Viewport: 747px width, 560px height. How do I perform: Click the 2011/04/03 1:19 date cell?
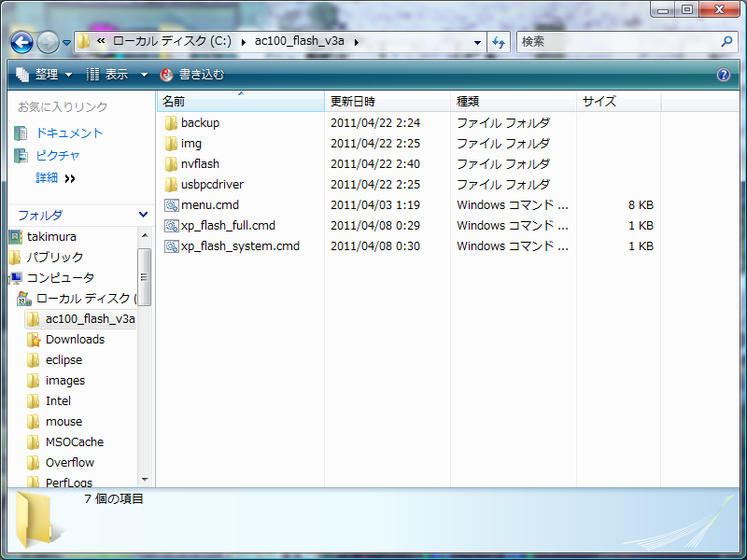[x=375, y=205]
